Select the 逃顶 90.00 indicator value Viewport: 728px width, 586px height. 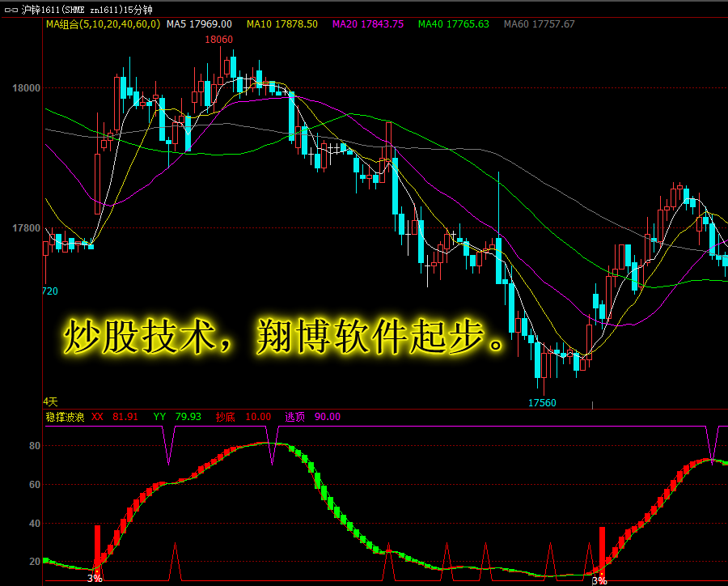pyautogui.click(x=313, y=417)
